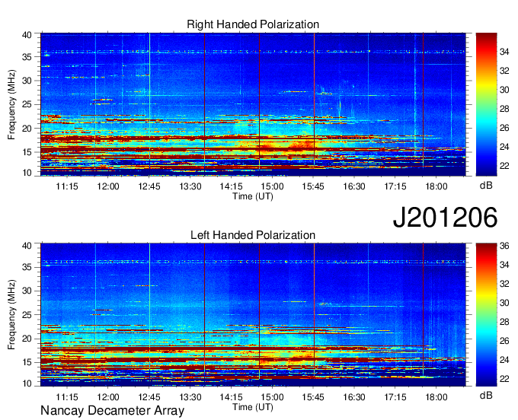The height and width of the screenshot is (420, 518).
Task: Click the 34 value on top colorbar
Action: click(x=504, y=52)
